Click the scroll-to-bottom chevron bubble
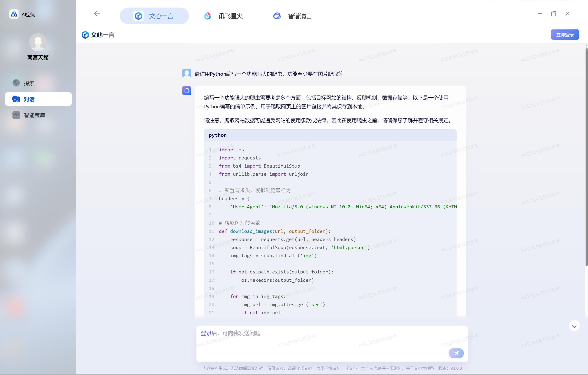The height and width of the screenshot is (375, 588). [x=574, y=326]
